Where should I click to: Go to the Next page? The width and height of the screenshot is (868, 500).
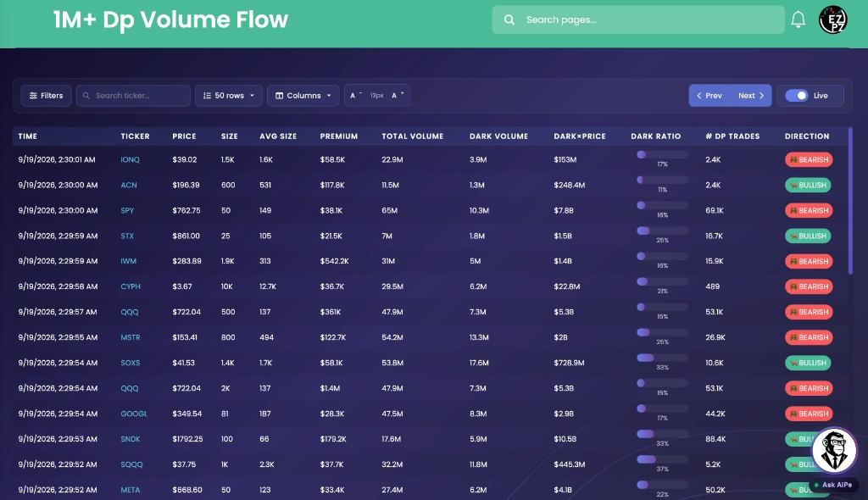[751, 95]
